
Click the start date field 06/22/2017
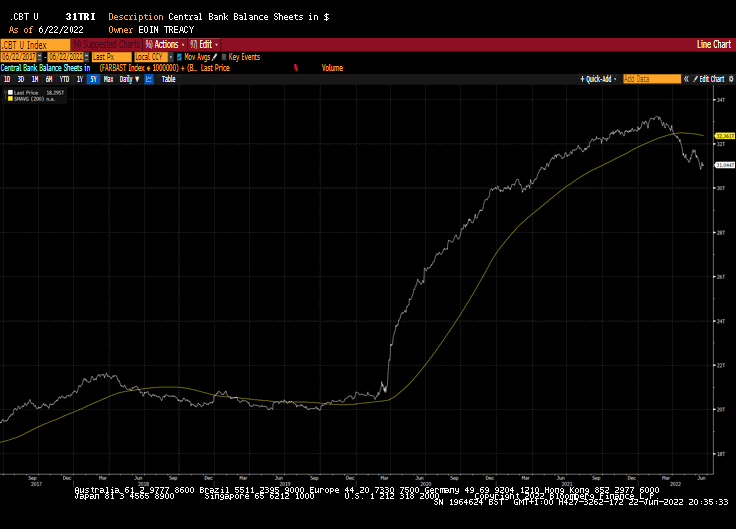(18, 57)
